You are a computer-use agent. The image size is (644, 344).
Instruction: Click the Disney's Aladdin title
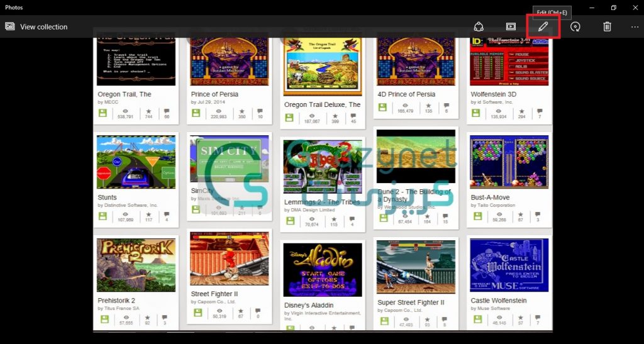pos(309,306)
